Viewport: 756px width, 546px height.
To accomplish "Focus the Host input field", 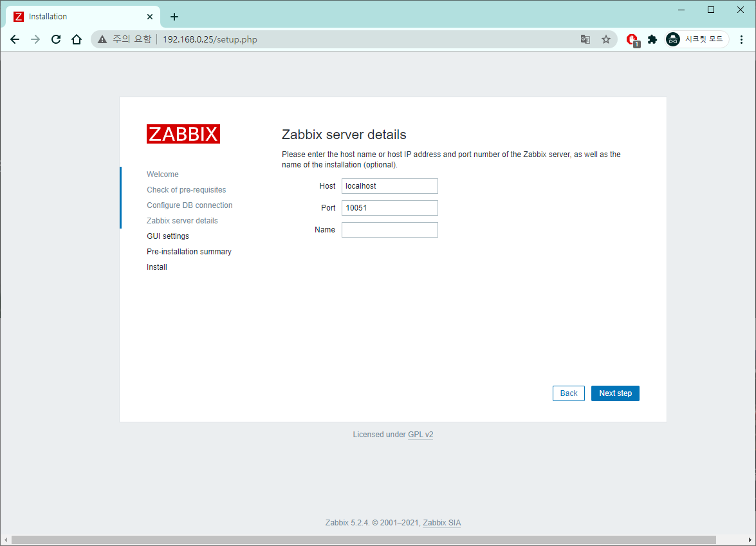I will pos(389,186).
